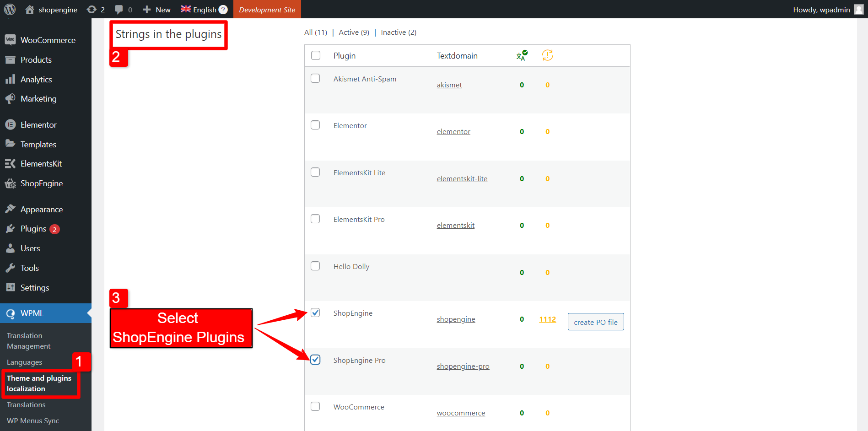Click the WPML sidebar icon
The height and width of the screenshot is (431, 868).
10,313
